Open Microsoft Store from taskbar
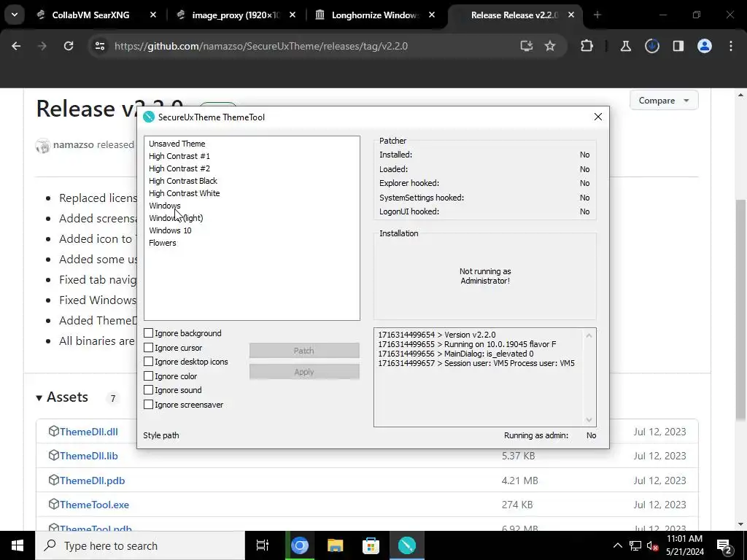The width and height of the screenshot is (747, 560). coord(371,545)
